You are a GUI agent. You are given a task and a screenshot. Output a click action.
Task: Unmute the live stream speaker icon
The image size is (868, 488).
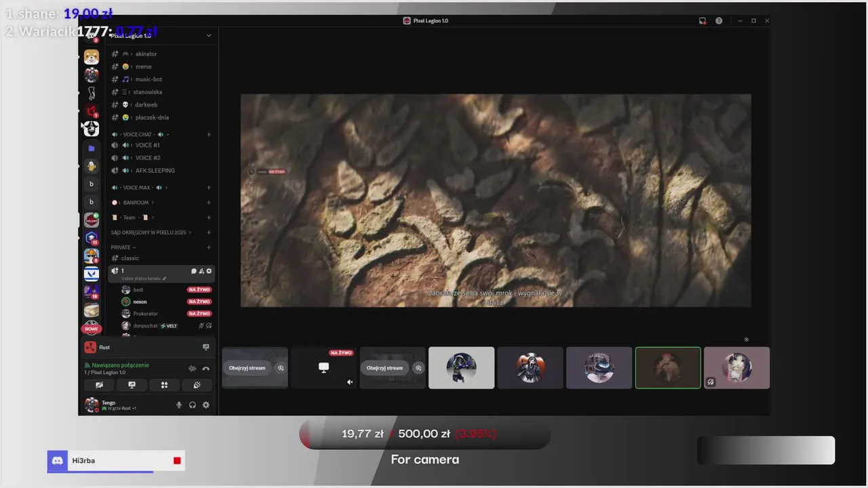click(350, 382)
